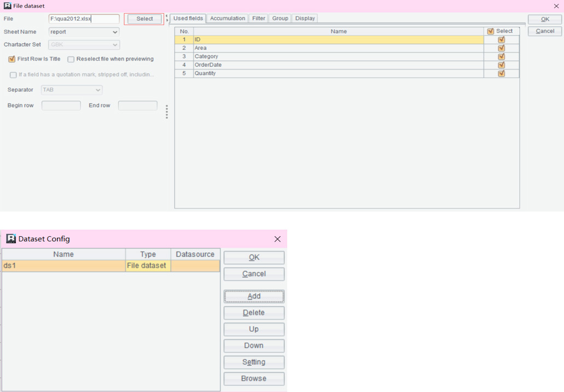The image size is (564, 392).
Task: Click the File dataset type cell
Action: [x=148, y=266]
